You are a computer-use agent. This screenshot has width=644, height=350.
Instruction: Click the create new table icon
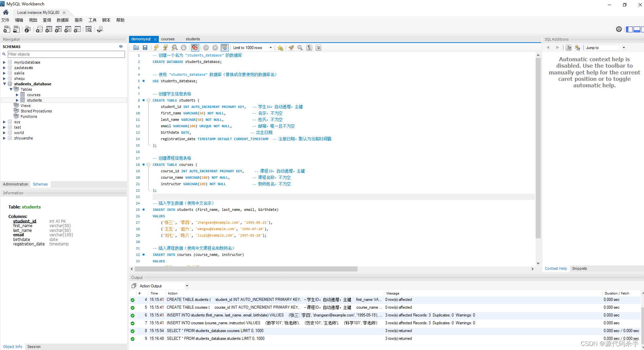[x=49, y=29]
